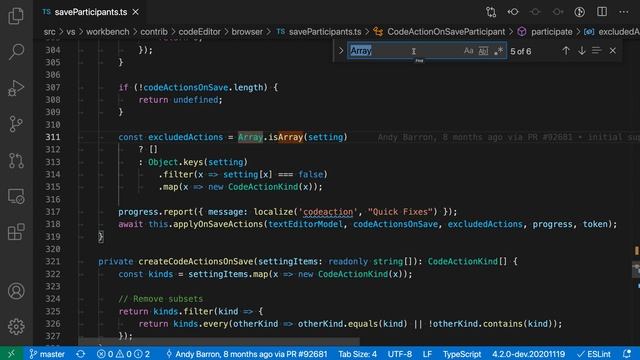Click the 5 of 6 match counter
This screenshot has height=360, width=640.
point(520,51)
